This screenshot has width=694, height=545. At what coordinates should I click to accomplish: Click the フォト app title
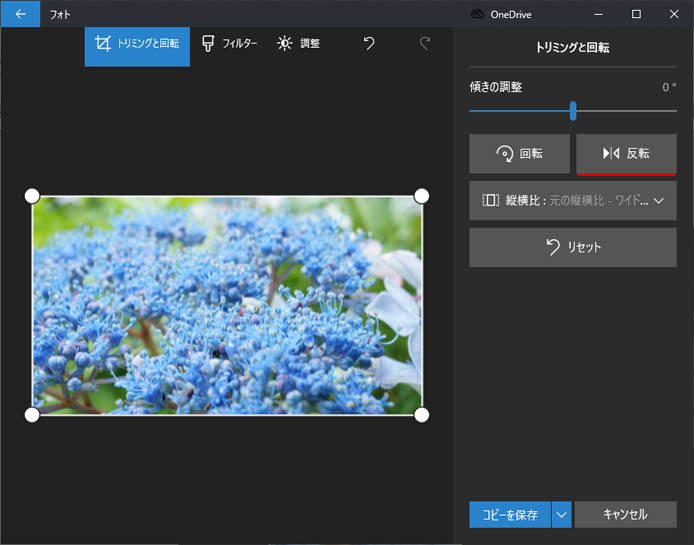[x=60, y=15]
